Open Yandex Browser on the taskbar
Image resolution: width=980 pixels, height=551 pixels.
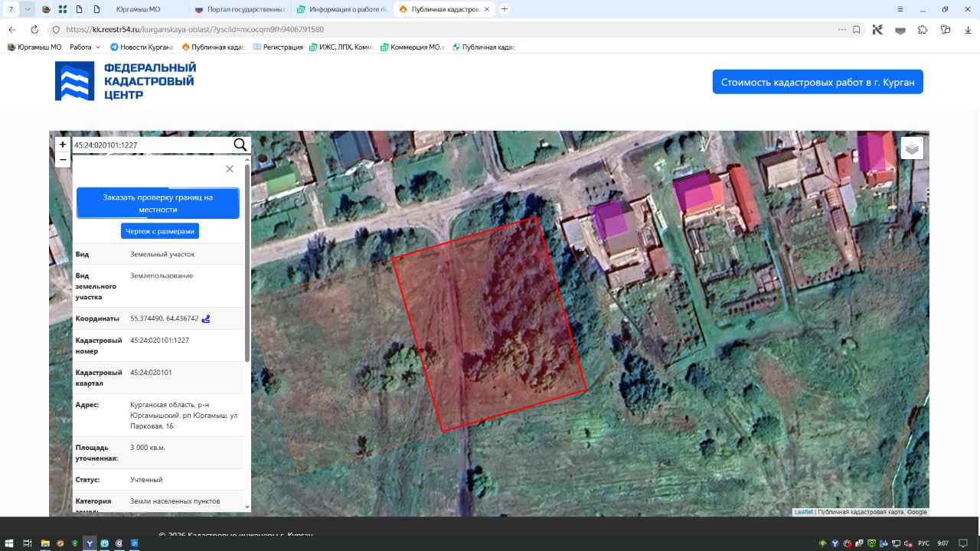[x=90, y=543]
